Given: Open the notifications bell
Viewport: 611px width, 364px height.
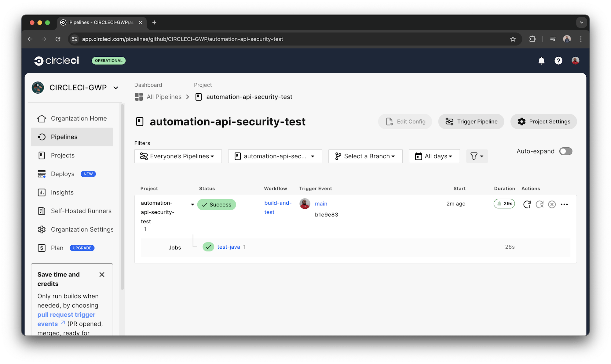Looking at the screenshot, I should pos(541,61).
